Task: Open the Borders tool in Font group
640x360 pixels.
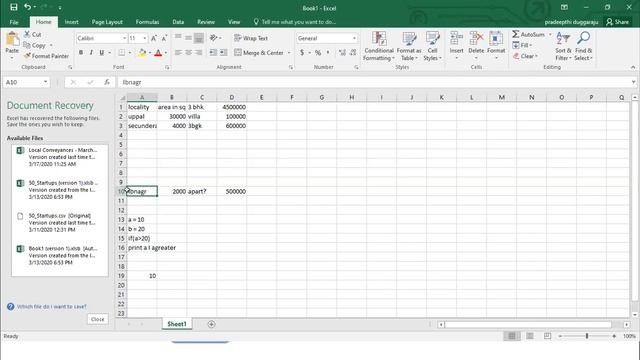Action: 122,53
